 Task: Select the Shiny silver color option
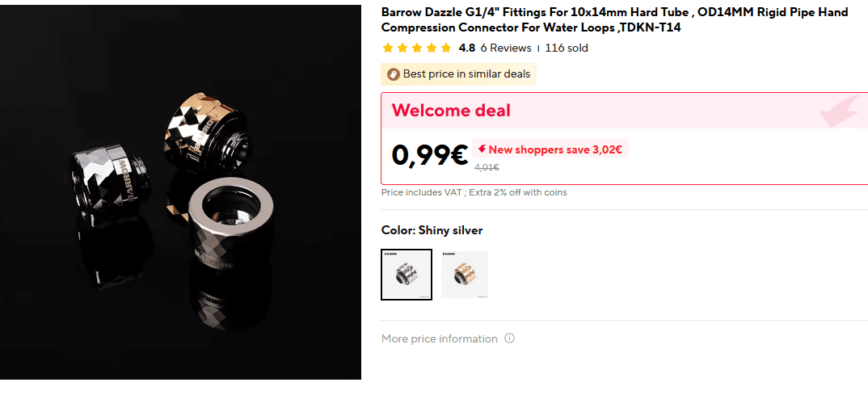tap(407, 275)
